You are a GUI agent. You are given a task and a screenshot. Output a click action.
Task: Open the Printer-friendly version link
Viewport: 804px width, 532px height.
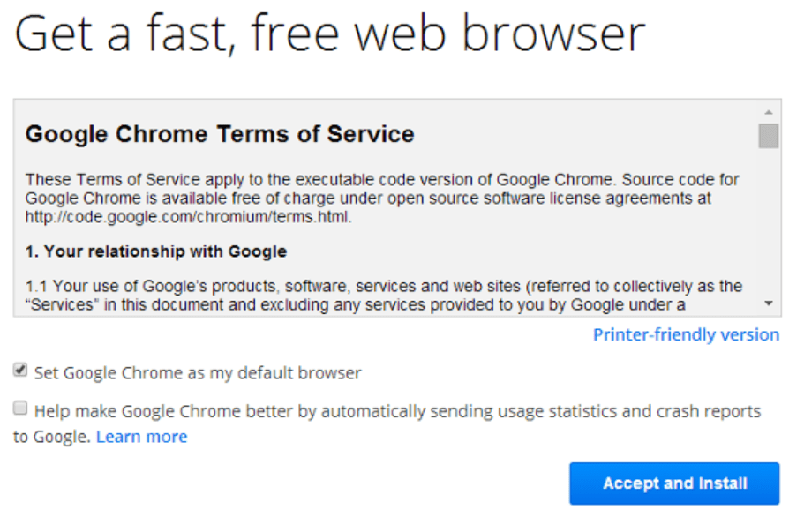(686, 334)
